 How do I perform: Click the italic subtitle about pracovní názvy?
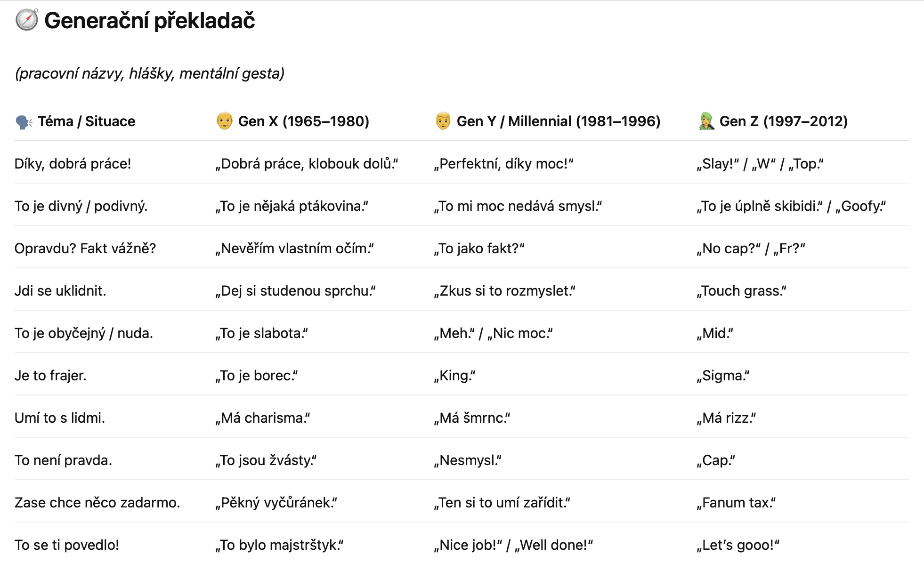[150, 73]
